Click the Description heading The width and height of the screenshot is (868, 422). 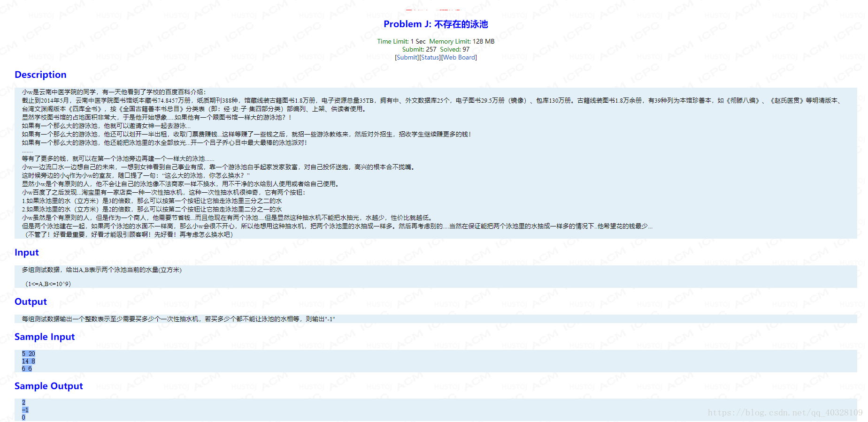point(40,75)
